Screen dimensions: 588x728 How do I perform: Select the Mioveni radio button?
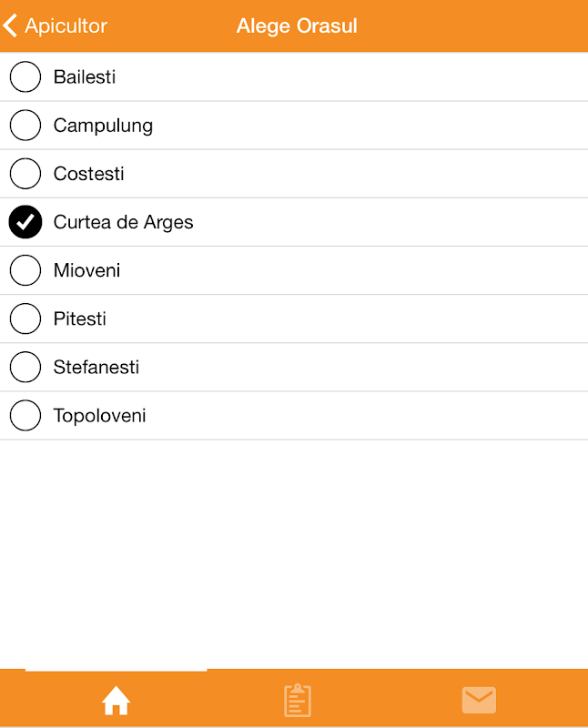tap(25, 270)
